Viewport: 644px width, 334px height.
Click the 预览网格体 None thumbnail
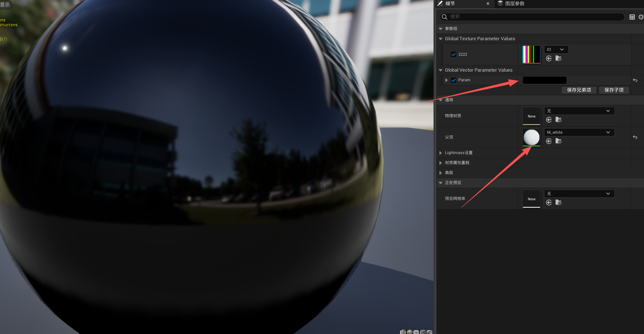tap(532, 199)
